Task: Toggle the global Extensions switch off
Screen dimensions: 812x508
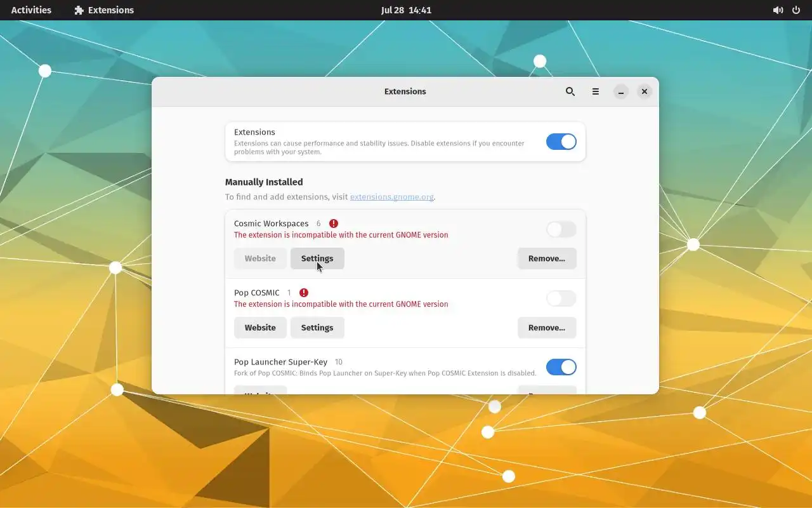Action: [x=561, y=142]
